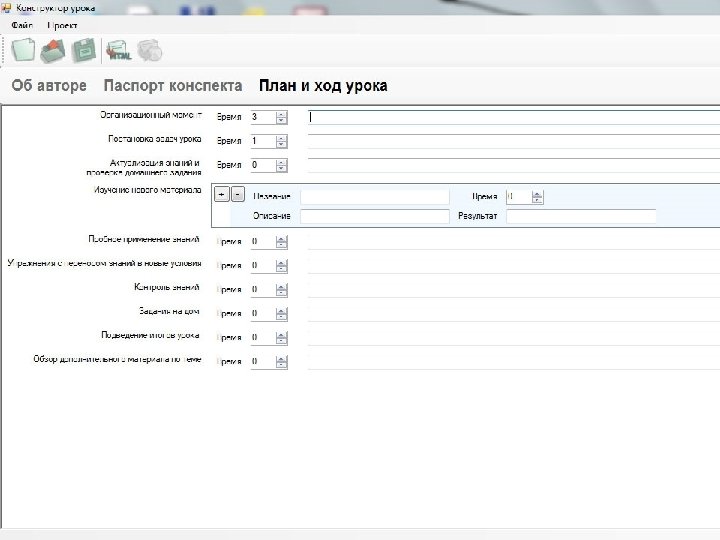Click the Название input field

375,197
